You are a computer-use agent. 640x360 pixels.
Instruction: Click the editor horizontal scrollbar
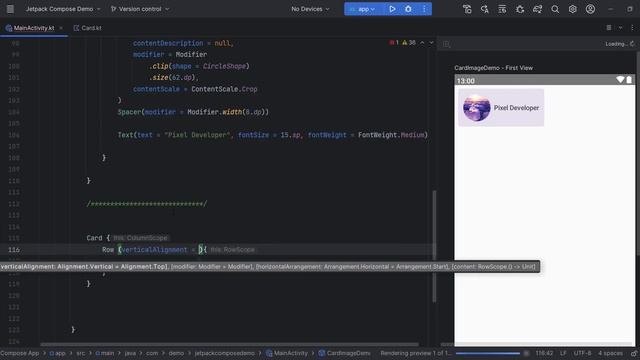click(x=229, y=344)
